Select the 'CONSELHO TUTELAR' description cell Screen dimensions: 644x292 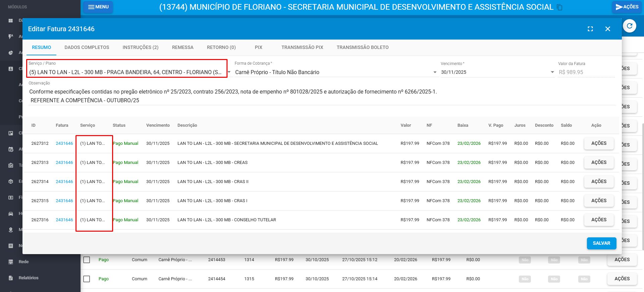(x=227, y=220)
